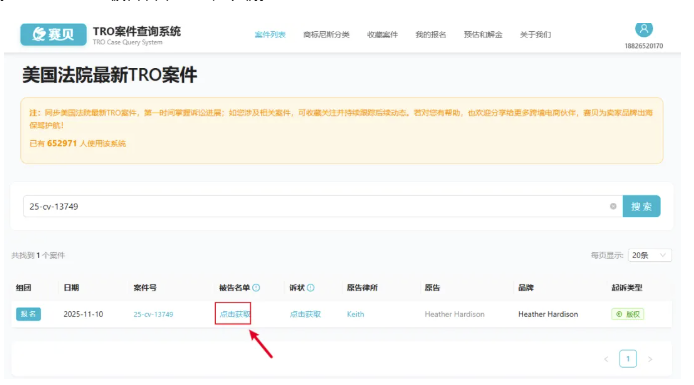Click the brand cell Heather Hardison

coord(548,314)
